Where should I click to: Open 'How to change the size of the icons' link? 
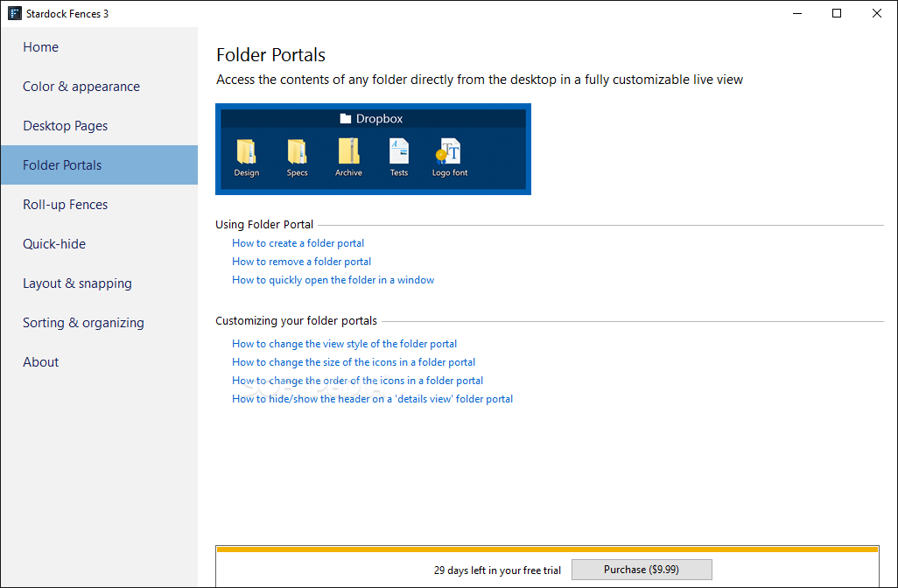click(x=354, y=362)
